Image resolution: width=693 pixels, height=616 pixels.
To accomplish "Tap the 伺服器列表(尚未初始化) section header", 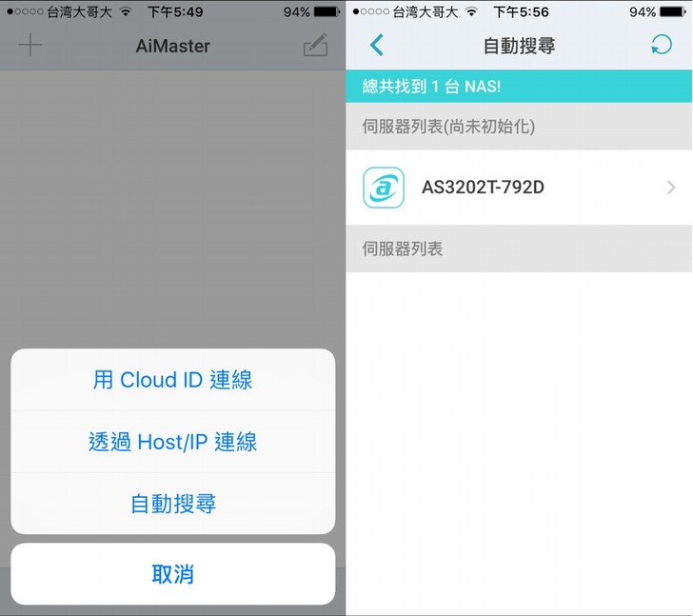I will [519, 127].
